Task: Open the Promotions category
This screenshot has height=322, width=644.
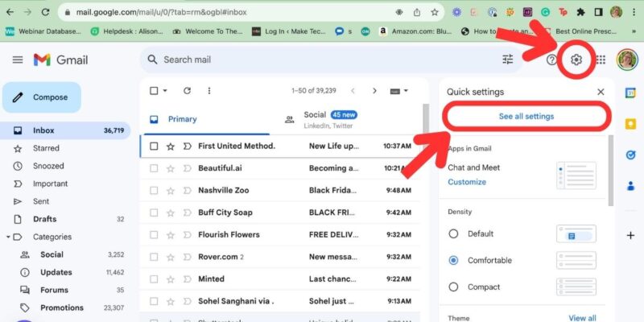Action: pos(66,308)
